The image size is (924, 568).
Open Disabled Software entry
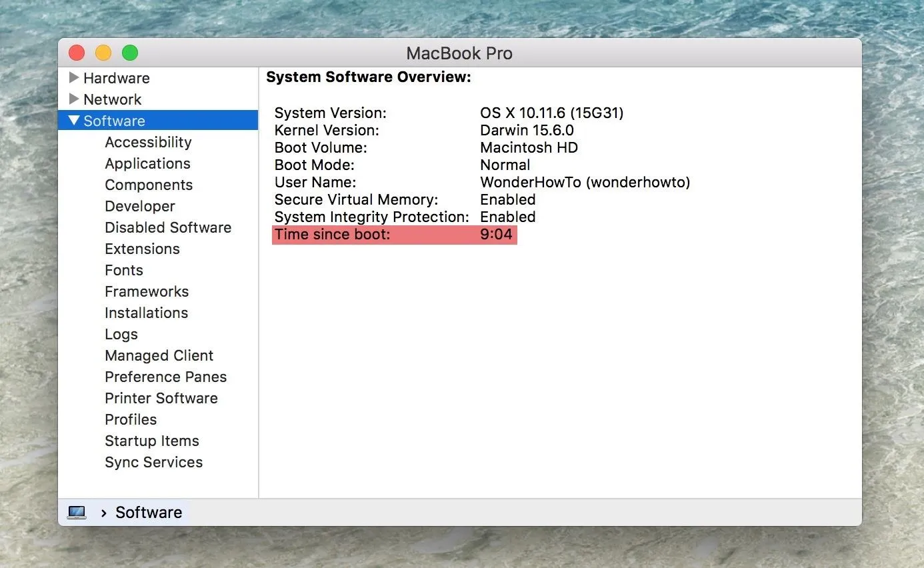[x=168, y=227]
